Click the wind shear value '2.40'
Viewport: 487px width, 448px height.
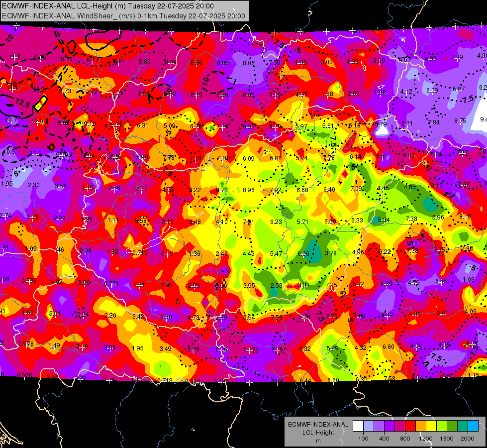222,254
